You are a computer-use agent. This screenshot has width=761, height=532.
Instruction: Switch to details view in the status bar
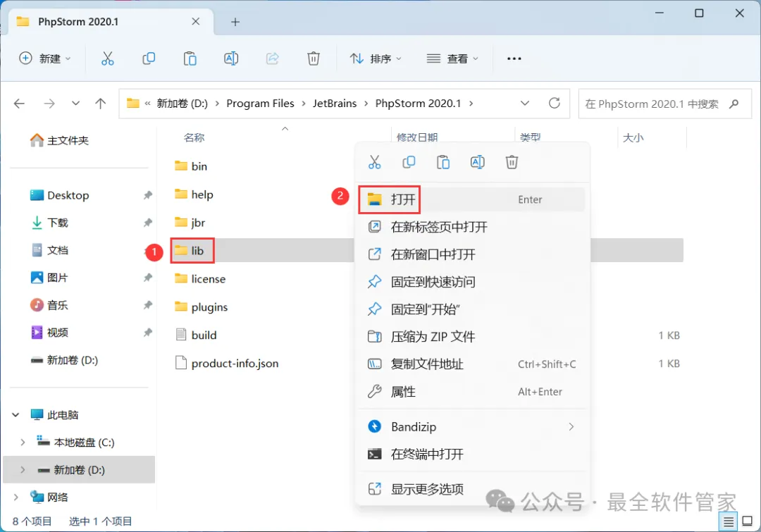(729, 522)
